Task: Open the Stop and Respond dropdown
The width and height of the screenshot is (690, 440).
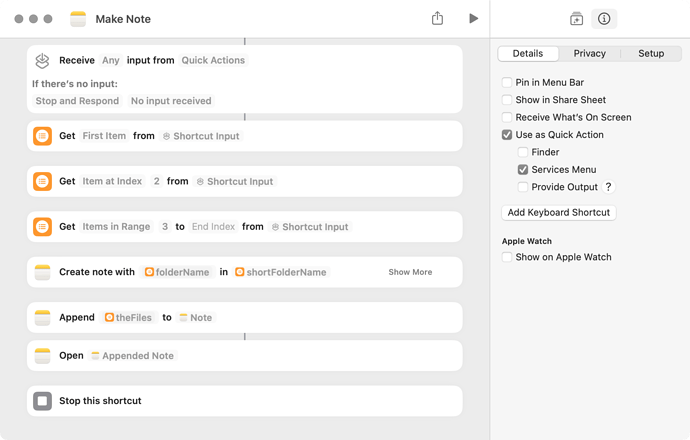Action: coord(76,101)
